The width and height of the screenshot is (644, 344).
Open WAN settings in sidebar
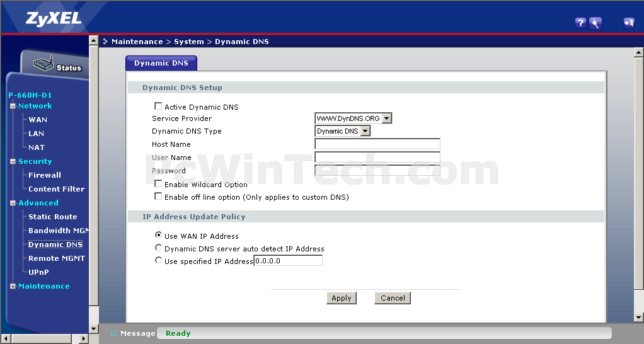38,120
